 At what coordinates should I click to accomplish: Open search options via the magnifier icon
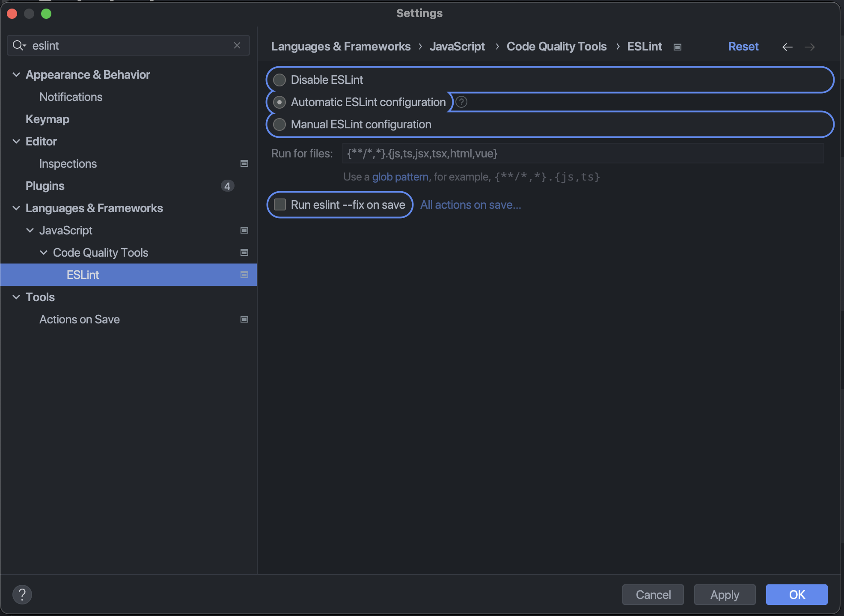click(x=19, y=45)
